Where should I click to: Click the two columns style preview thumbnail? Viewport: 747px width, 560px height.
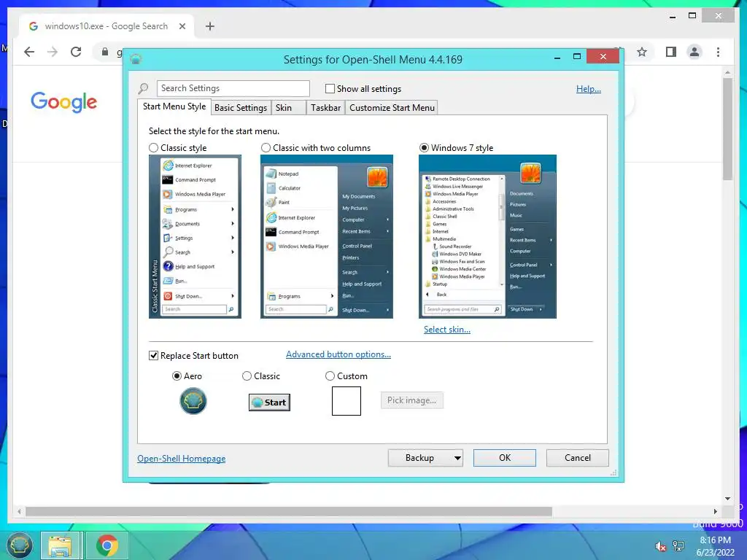coord(326,237)
